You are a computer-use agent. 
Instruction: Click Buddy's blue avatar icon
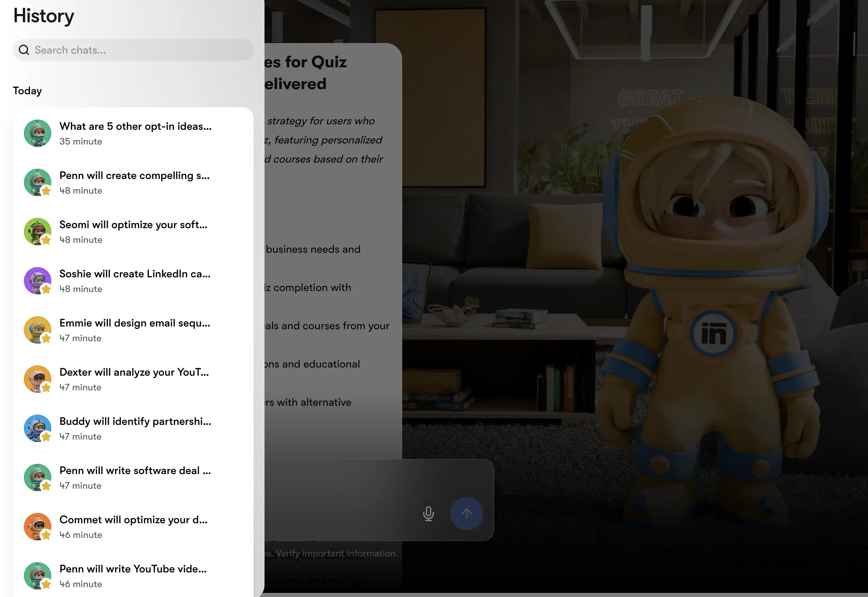click(38, 428)
